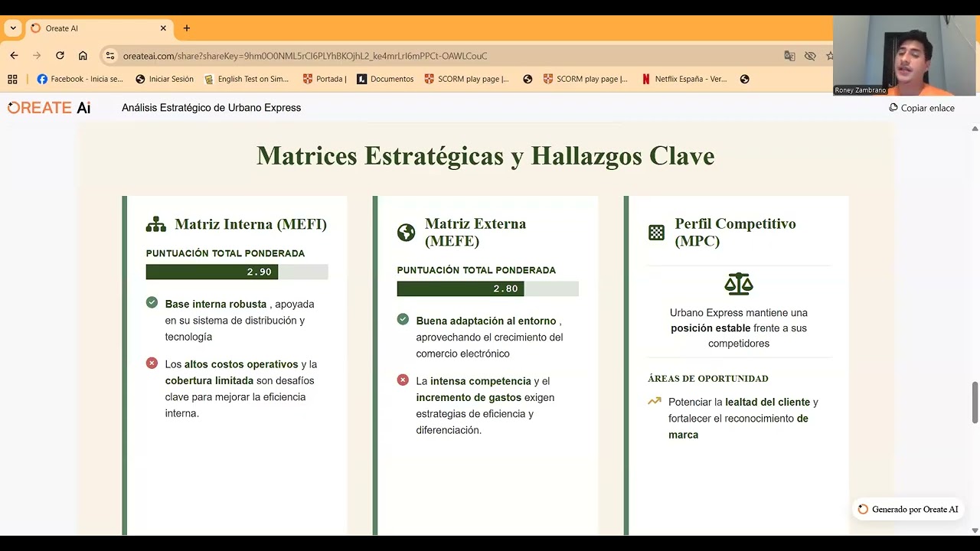The width and height of the screenshot is (980, 551).
Task: Click the Copiar enlace button
Action: click(x=922, y=108)
